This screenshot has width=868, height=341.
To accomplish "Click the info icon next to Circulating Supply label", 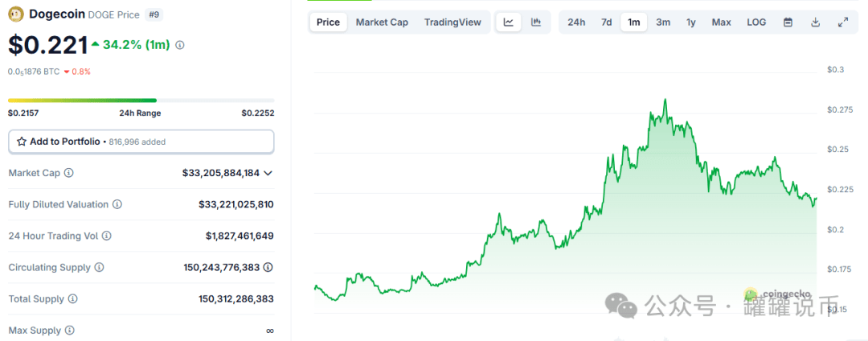I will [99, 267].
